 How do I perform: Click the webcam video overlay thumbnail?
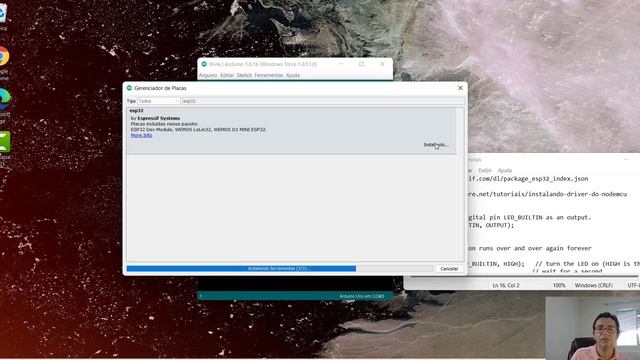pos(593,328)
